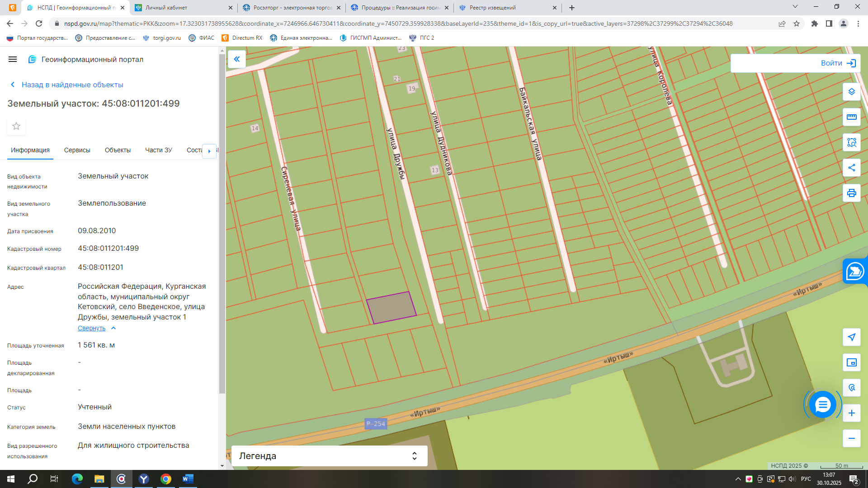Show more tabs with right arrow

pyautogui.click(x=209, y=151)
